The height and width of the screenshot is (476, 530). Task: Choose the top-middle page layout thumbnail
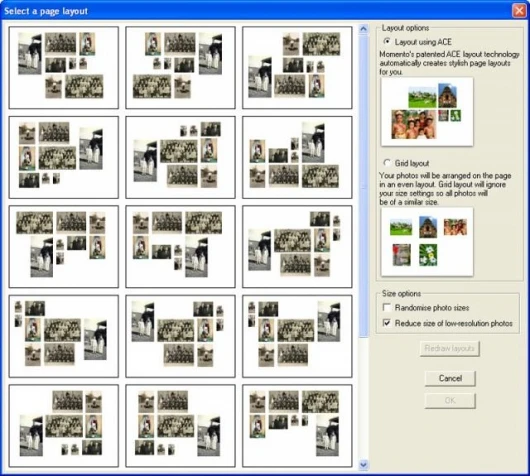point(180,68)
